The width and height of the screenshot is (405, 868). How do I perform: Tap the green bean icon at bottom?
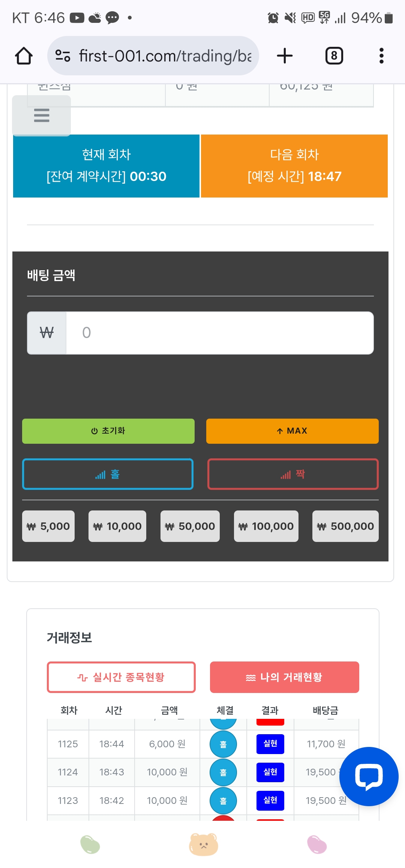[90, 844]
